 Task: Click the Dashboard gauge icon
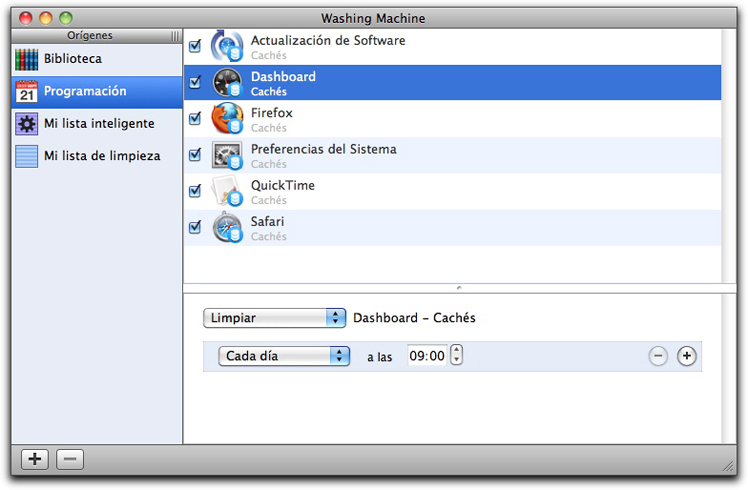[228, 82]
